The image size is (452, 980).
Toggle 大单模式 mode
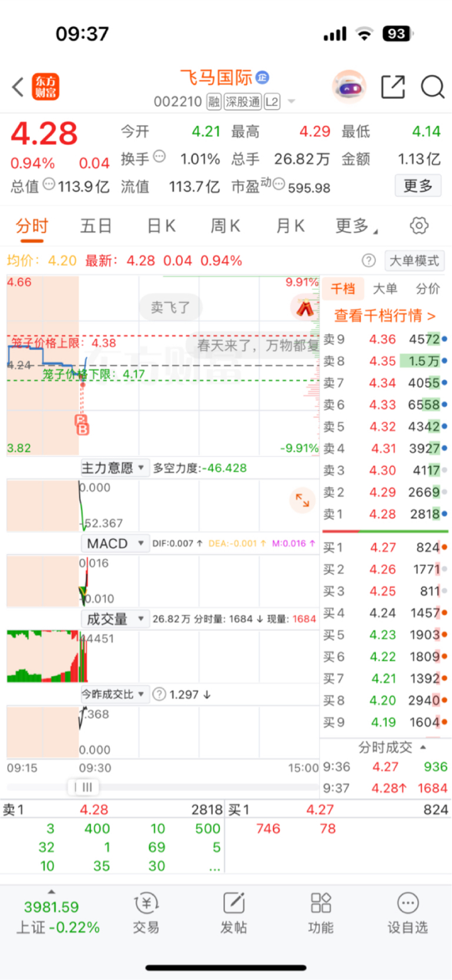pyautogui.click(x=414, y=261)
